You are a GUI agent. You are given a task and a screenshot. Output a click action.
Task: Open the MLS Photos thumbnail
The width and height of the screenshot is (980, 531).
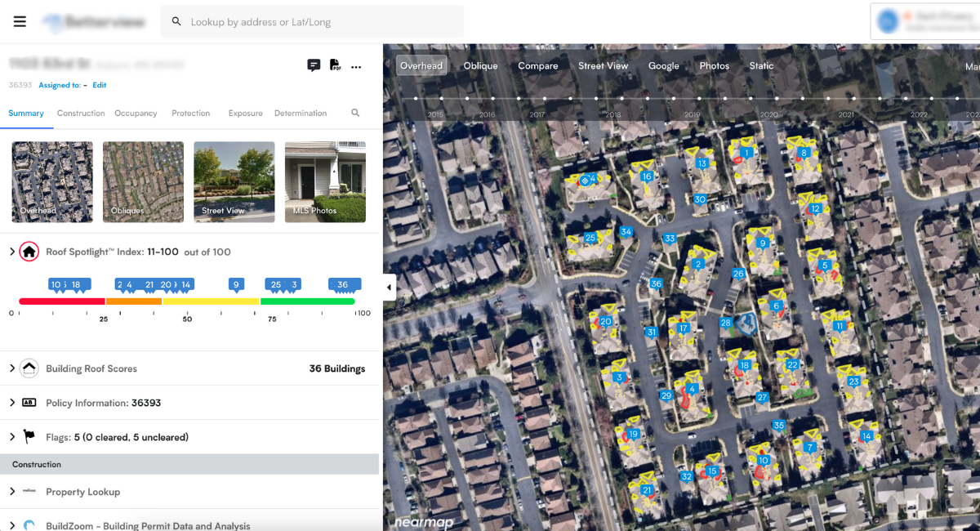pyautogui.click(x=325, y=181)
